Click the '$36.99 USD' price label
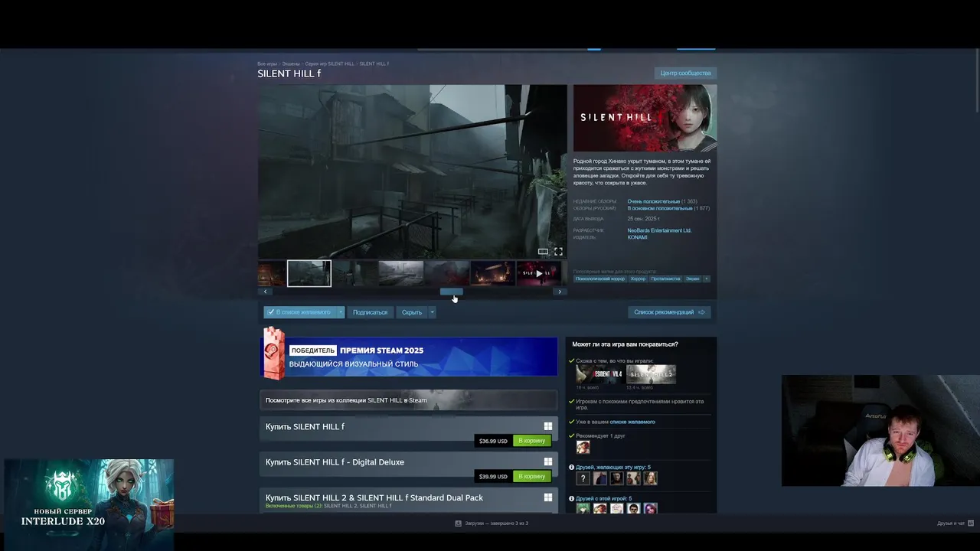980x551 pixels. [x=493, y=441]
